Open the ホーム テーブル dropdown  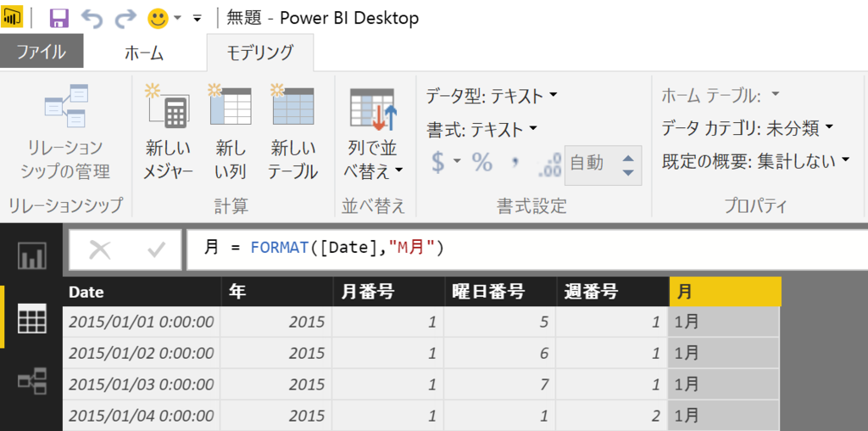721,97
